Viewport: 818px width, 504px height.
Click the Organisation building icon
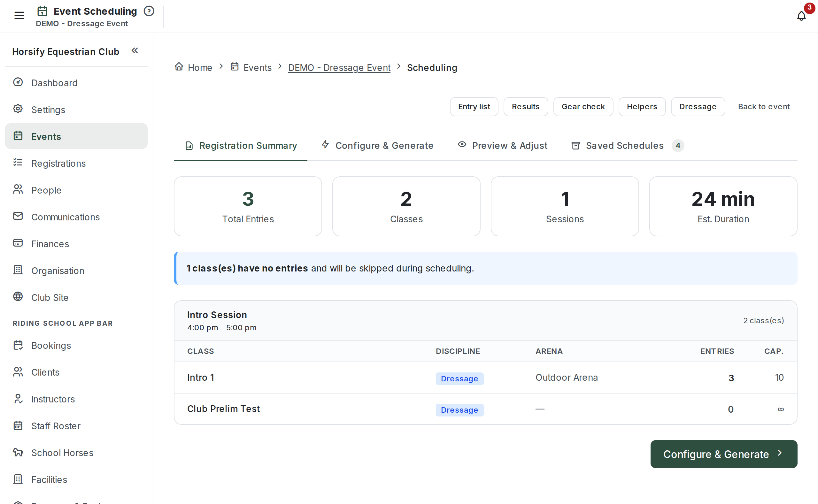click(18, 270)
